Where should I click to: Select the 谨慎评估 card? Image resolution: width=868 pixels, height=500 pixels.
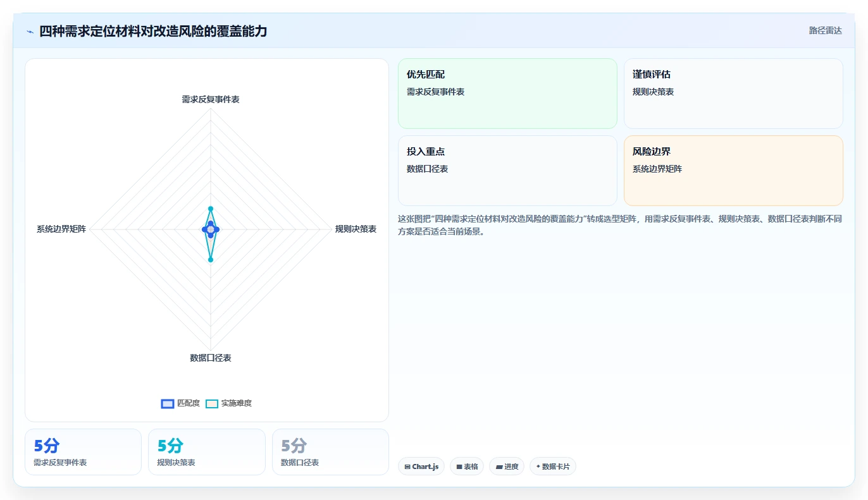[733, 94]
